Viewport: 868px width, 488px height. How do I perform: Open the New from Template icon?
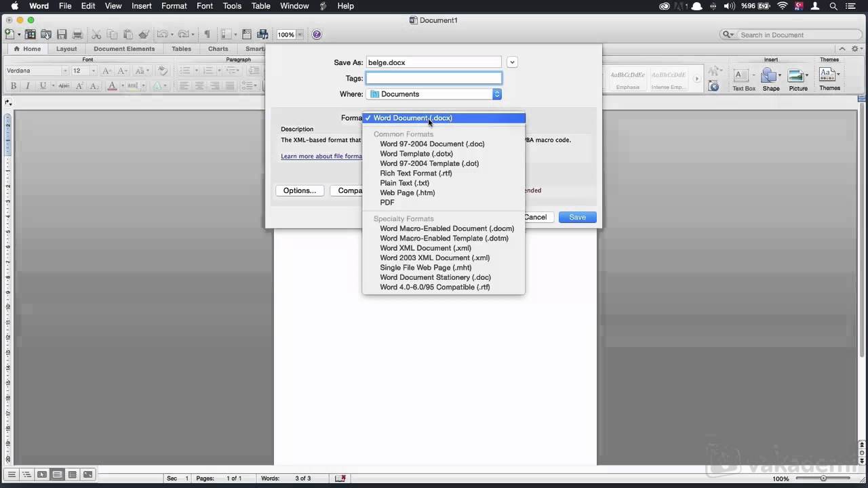[31, 34]
